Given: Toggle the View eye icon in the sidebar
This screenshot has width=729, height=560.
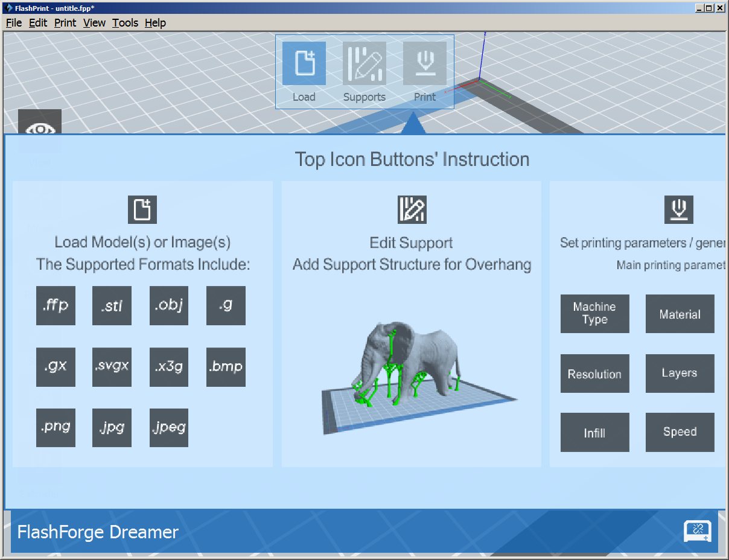Looking at the screenshot, I should point(40,128).
